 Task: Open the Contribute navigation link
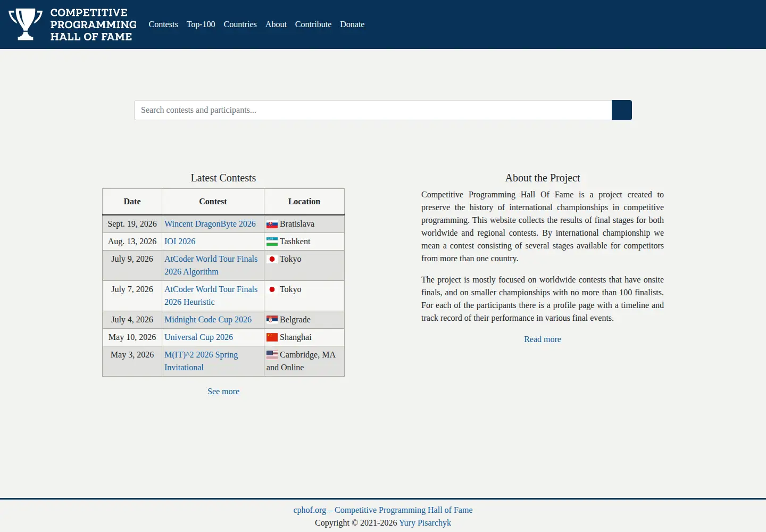tap(313, 24)
